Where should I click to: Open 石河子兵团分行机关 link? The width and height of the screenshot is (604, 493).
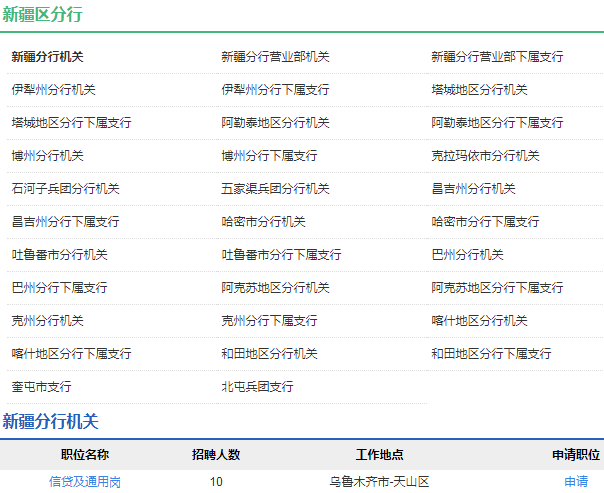65,189
